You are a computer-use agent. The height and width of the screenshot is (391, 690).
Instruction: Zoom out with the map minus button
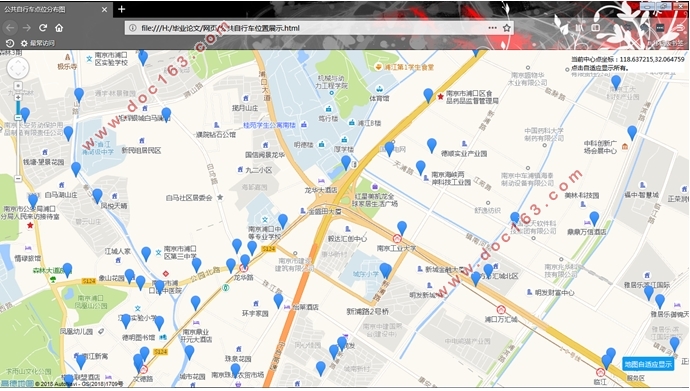coord(18,179)
